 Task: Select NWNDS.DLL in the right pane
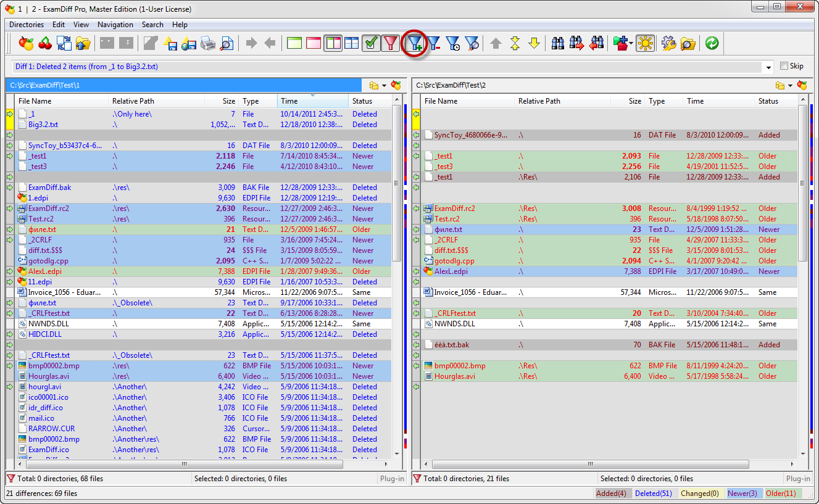[610, 324]
